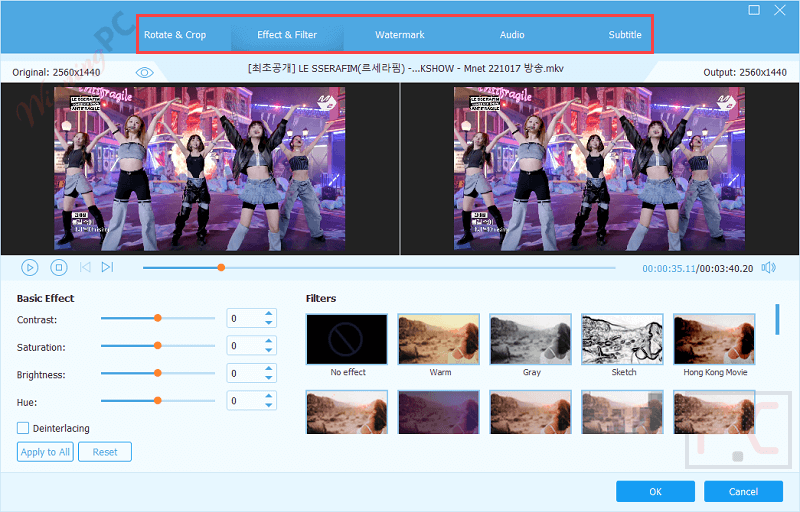Screen dimensions: 800x512
Task: Click the current time 00:00:35.11
Action: tap(668, 268)
